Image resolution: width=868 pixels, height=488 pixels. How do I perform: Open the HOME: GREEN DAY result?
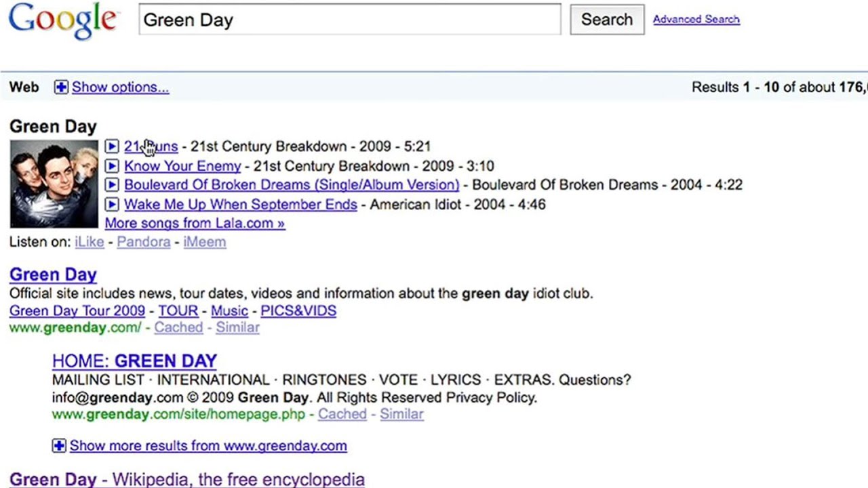pos(134,361)
